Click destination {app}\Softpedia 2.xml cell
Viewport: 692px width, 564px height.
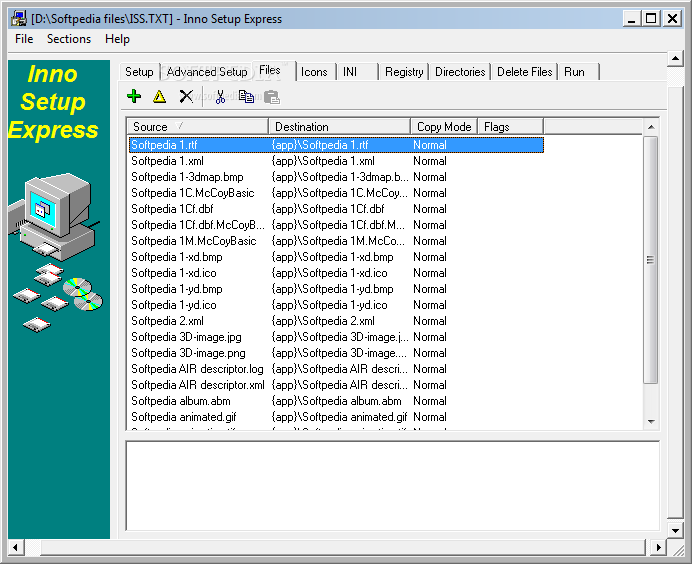(323, 321)
